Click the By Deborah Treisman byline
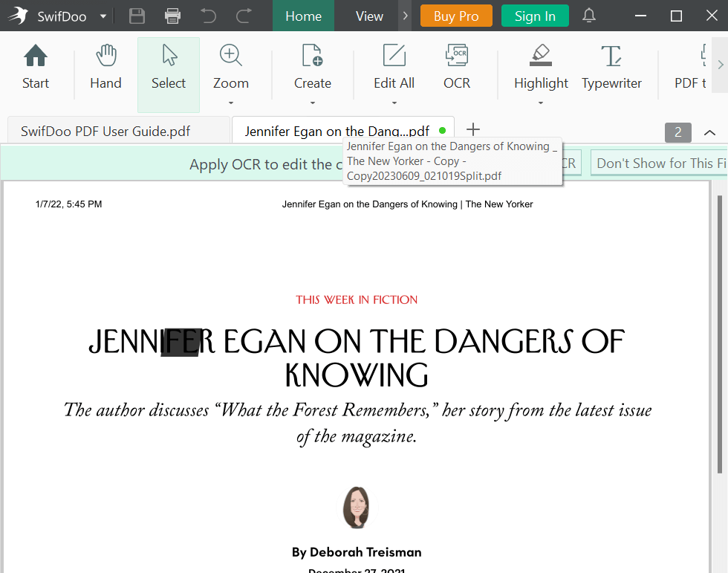The width and height of the screenshot is (728, 573). 357,552
